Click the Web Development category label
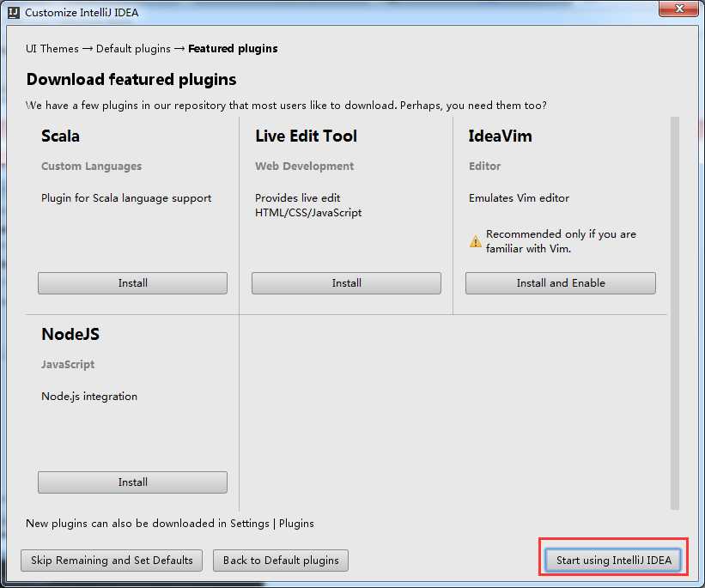705x588 pixels. click(304, 167)
